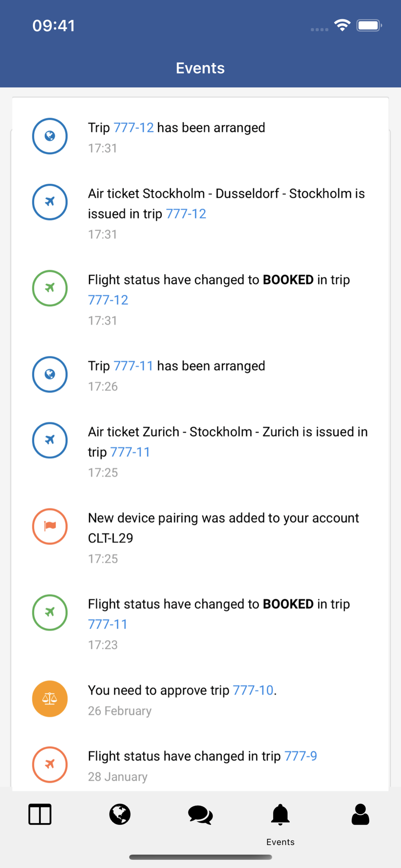Open trip link 777-12 in arranged notification
401x868 pixels.
[x=134, y=128]
